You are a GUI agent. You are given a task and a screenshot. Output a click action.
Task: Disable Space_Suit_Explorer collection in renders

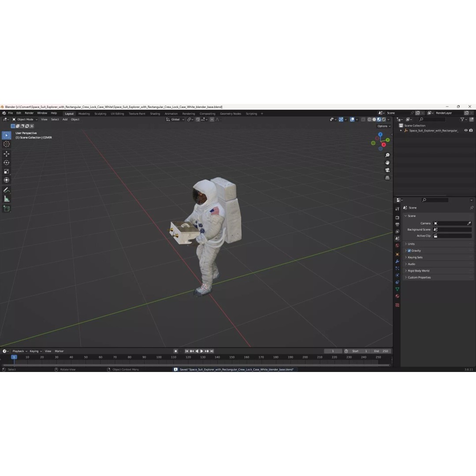click(x=471, y=130)
